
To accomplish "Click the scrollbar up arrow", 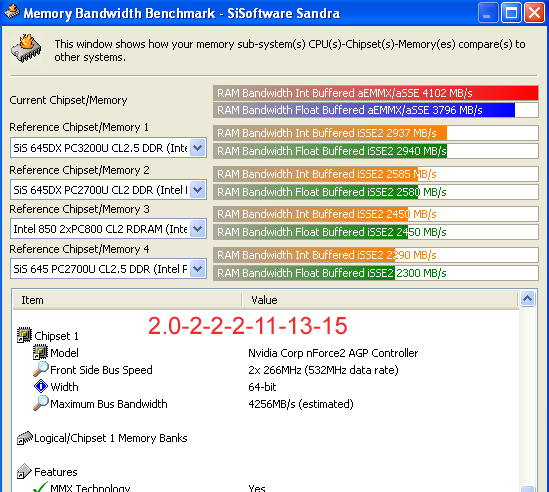I will pyautogui.click(x=528, y=299).
